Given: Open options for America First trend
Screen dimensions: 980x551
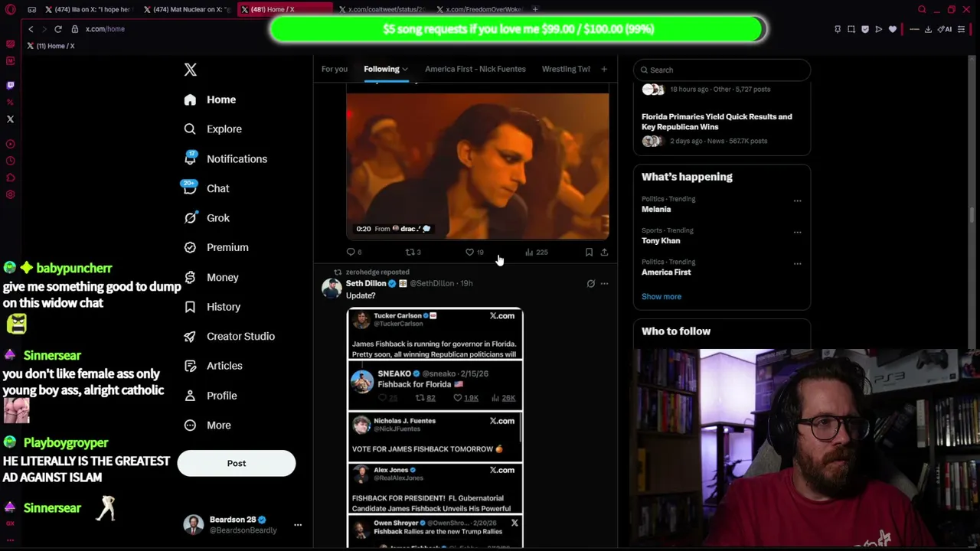Looking at the screenshot, I should [x=797, y=264].
